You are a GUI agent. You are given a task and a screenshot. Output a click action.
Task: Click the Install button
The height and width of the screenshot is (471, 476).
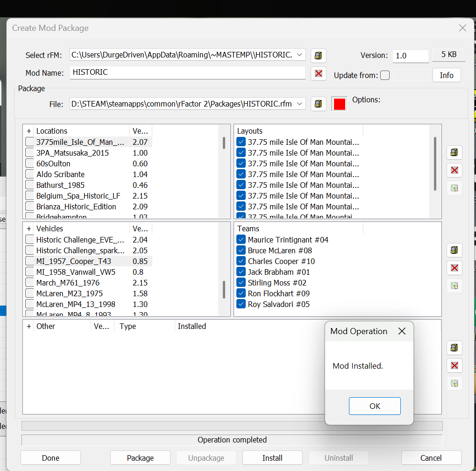(x=272, y=458)
